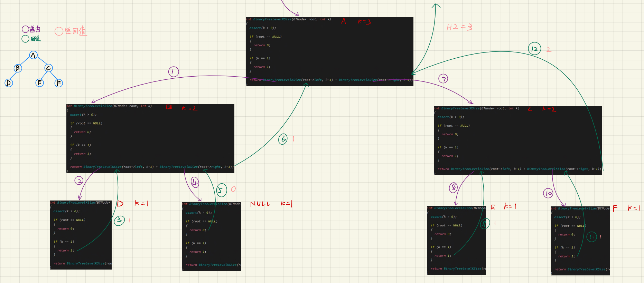
Task: Click the final return line in code block B
Action: [152, 167]
